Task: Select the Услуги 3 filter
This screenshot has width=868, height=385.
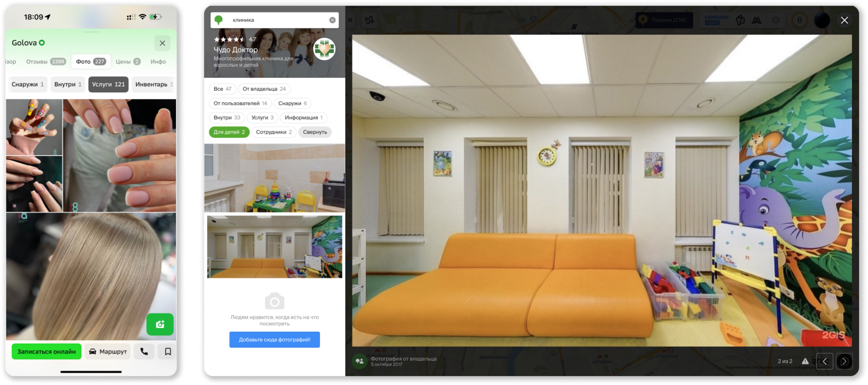Action: coord(262,118)
